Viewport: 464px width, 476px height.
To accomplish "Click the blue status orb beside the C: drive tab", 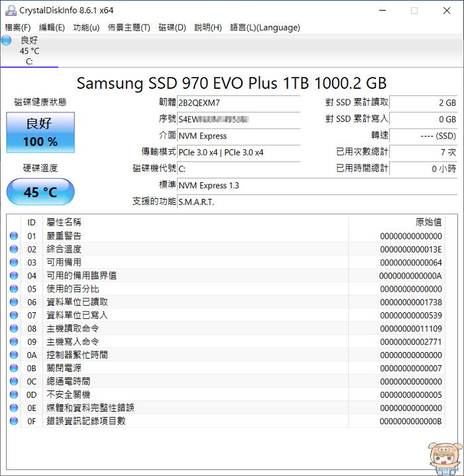I will pyautogui.click(x=7, y=40).
